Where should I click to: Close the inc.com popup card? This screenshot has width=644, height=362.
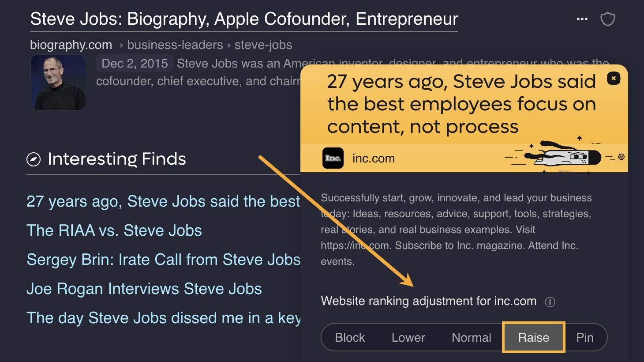click(613, 79)
